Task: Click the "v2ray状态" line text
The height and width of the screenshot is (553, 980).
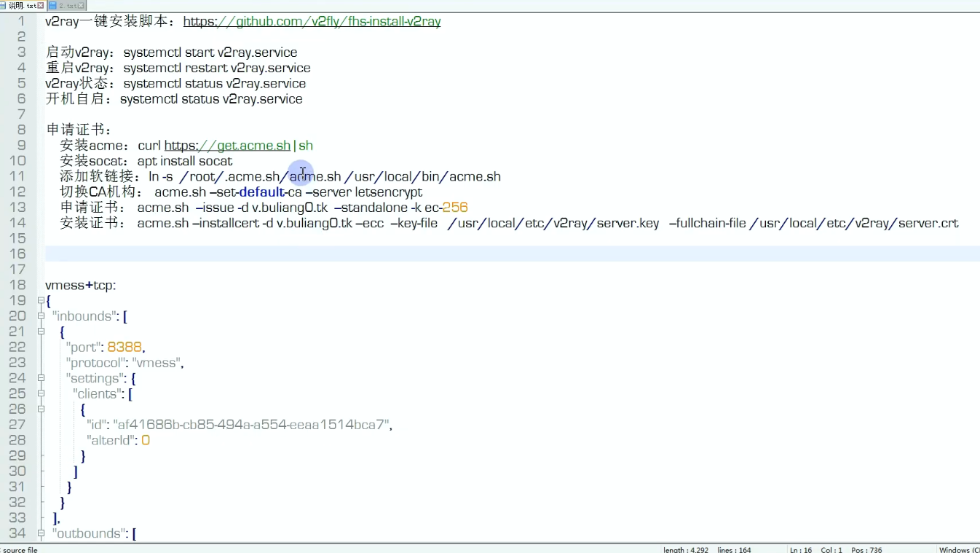Action: click(175, 84)
